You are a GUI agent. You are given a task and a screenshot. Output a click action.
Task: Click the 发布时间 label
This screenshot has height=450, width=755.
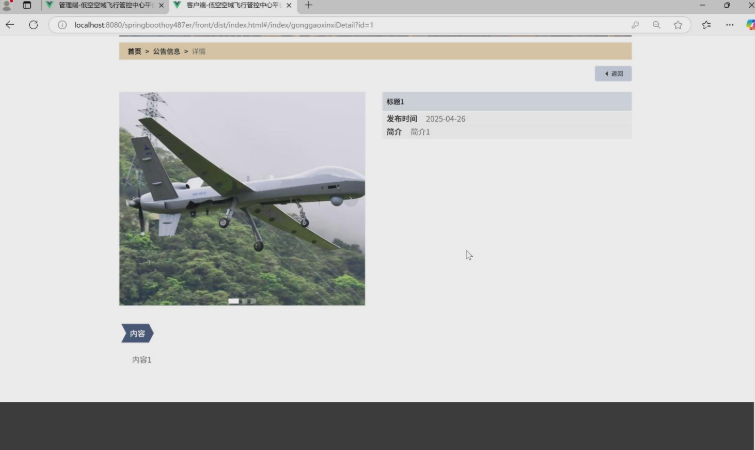(x=402, y=119)
